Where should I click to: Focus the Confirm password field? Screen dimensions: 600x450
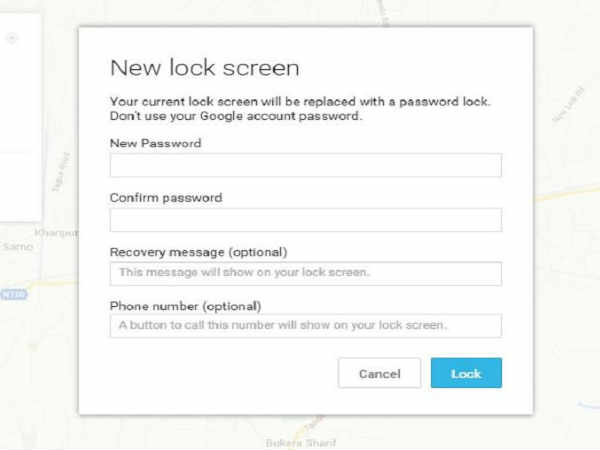[305, 220]
